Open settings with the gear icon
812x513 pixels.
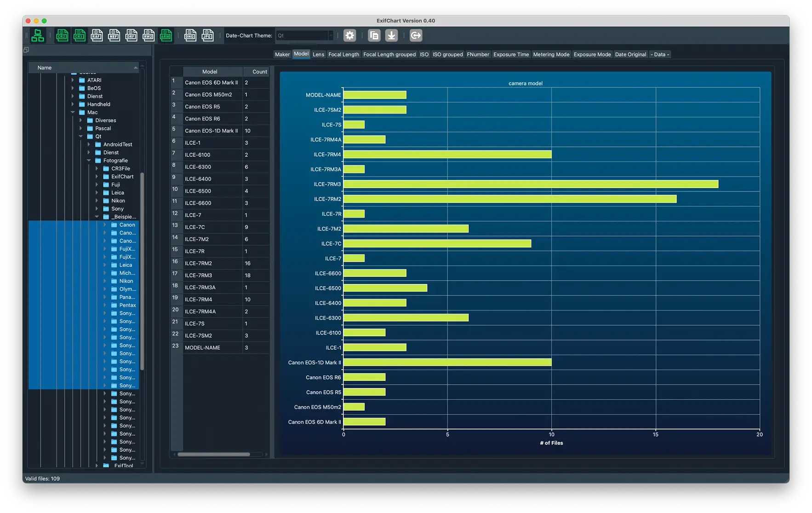tap(350, 35)
